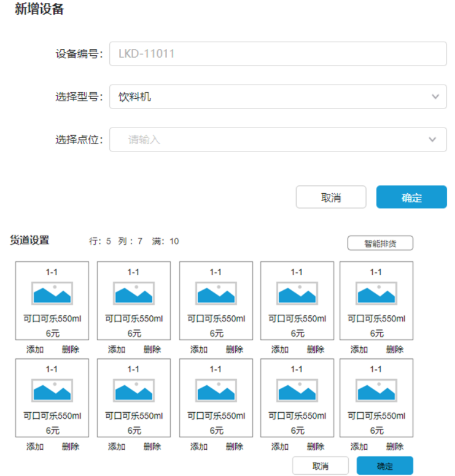Screen dimensions: 455x476
Task: Click the 设备编号 input field
Action: 278,54
